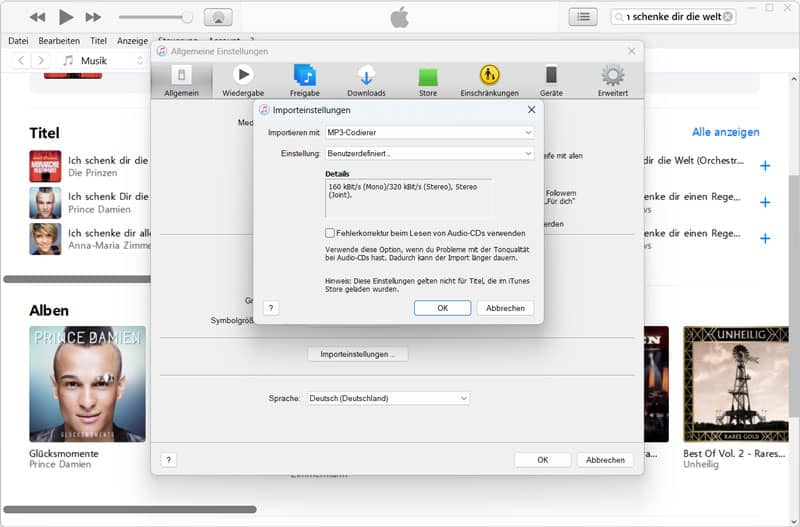Open Die Prinzen song cover thumbnail
The height and width of the screenshot is (527, 800).
(45, 166)
